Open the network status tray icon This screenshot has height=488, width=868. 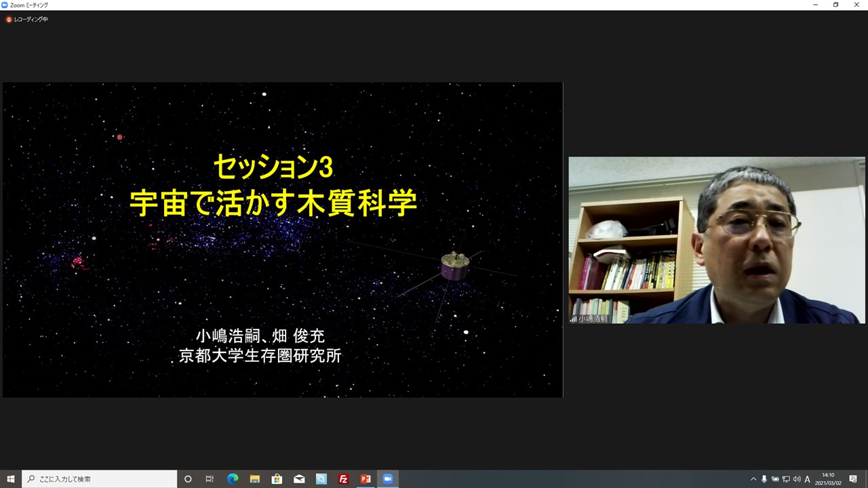(786, 479)
